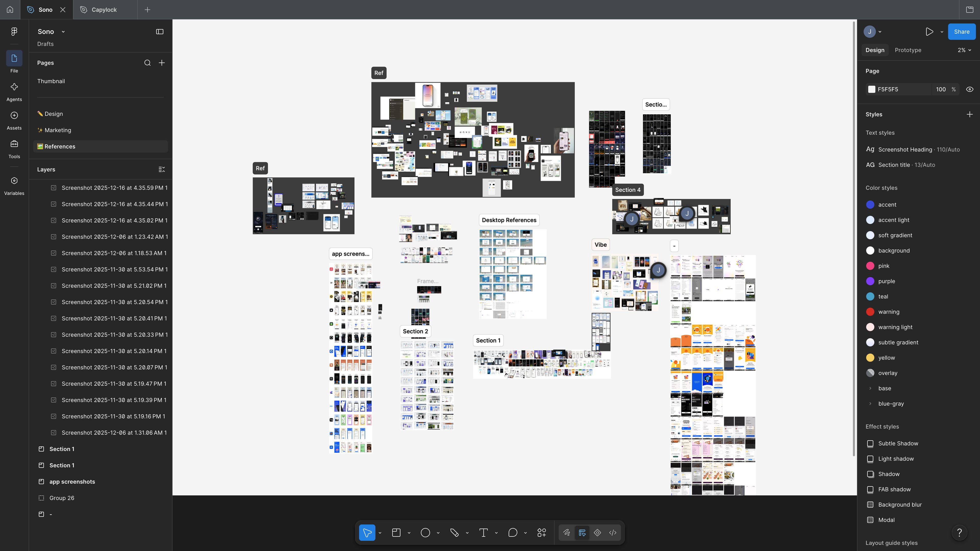Select the Design tab in right panel

point(875,50)
